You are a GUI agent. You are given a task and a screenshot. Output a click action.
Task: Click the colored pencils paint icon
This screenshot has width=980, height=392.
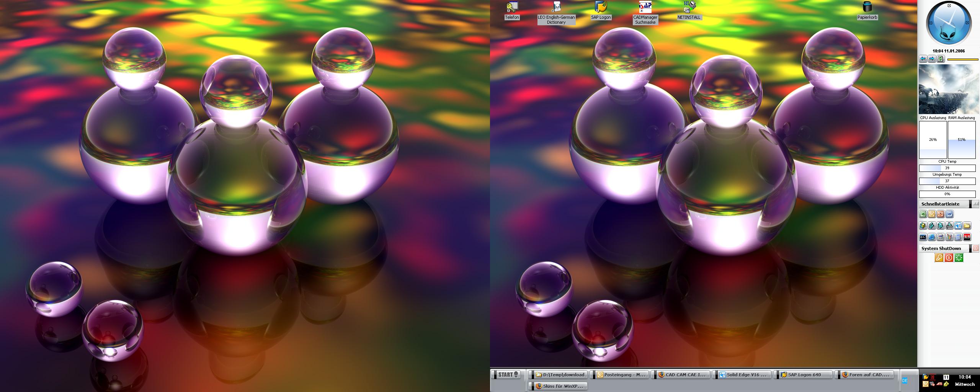tap(949, 237)
